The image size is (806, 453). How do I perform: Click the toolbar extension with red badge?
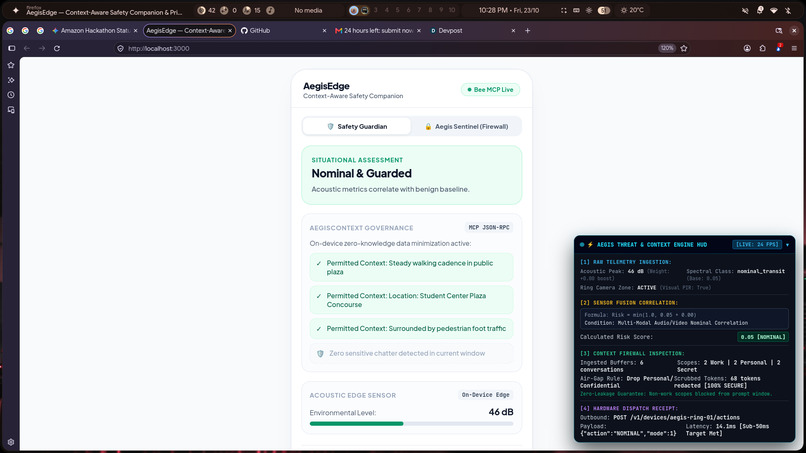tap(778, 48)
